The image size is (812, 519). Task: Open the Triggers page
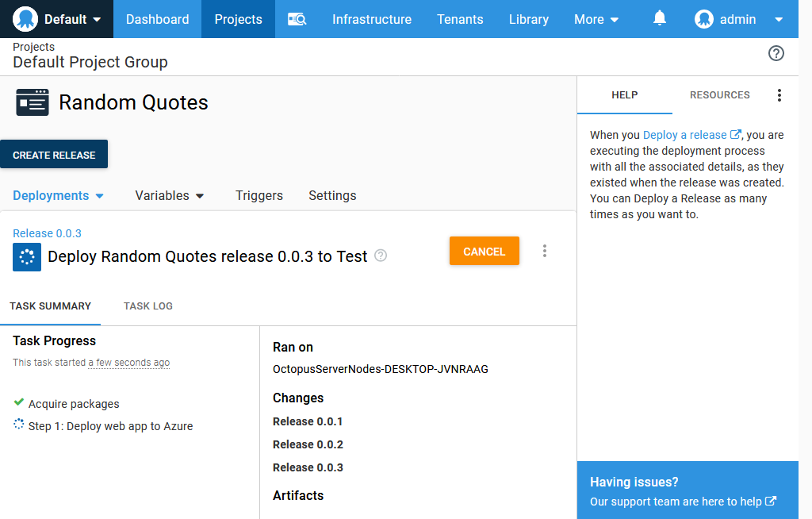pyautogui.click(x=259, y=195)
